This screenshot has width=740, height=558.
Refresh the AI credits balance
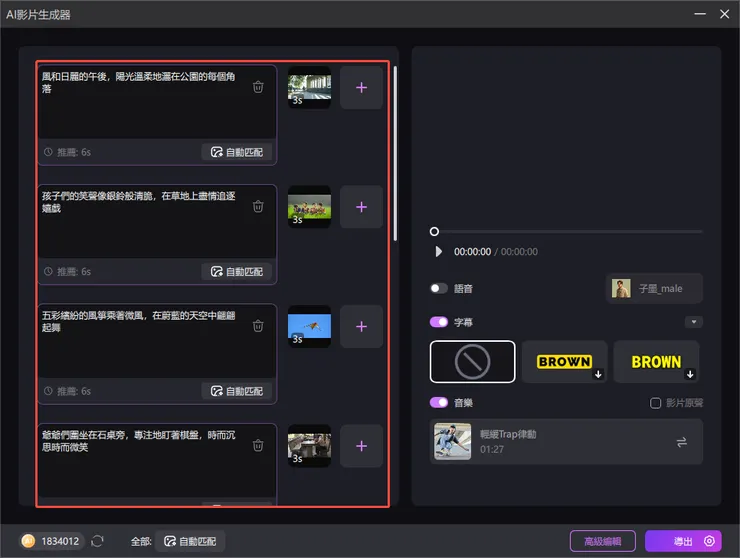(x=97, y=541)
